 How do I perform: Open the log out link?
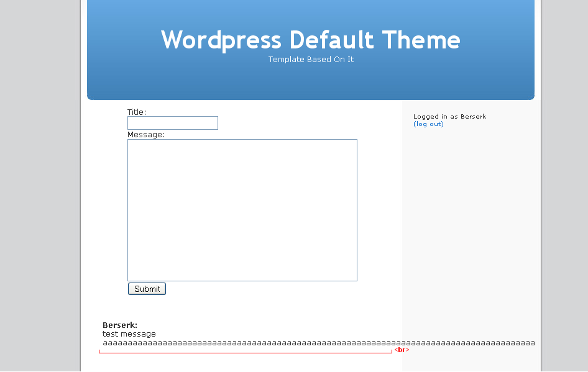[x=428, y=124]
